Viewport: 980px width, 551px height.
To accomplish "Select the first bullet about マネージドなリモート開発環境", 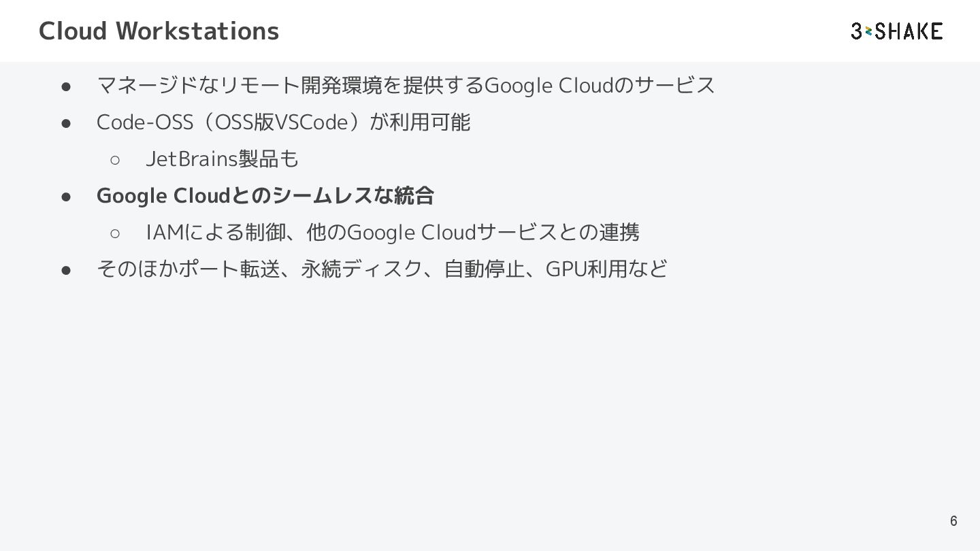I will 406,86.
